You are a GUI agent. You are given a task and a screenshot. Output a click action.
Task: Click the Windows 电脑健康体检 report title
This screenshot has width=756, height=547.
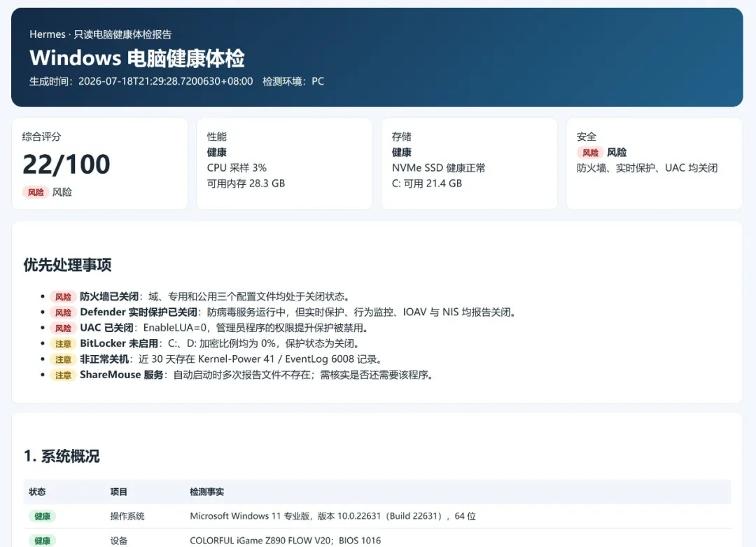(137, 58)
